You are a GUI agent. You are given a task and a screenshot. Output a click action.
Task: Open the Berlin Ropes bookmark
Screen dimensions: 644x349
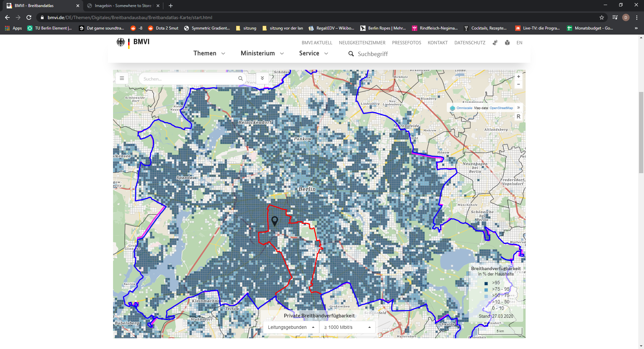[383, 28]
